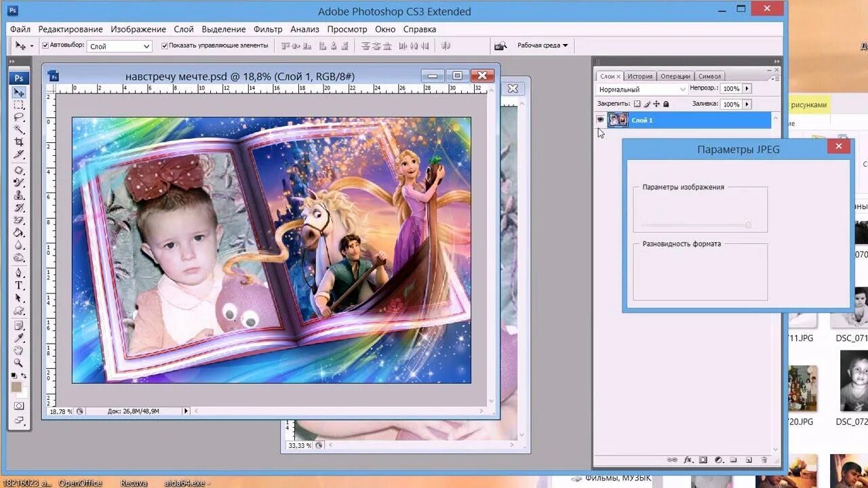Open the Файл menu
The image size is (868, 488).
click(x=20, y=29)
